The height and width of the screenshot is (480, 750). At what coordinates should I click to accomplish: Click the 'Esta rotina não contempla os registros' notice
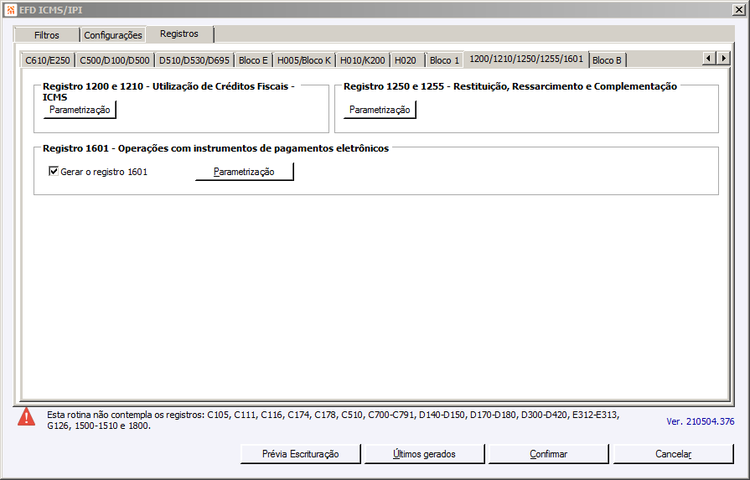coord(333,420)
